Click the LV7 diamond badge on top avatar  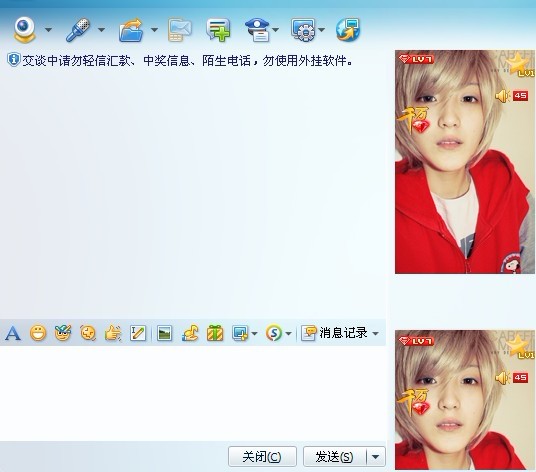[416, 59]
